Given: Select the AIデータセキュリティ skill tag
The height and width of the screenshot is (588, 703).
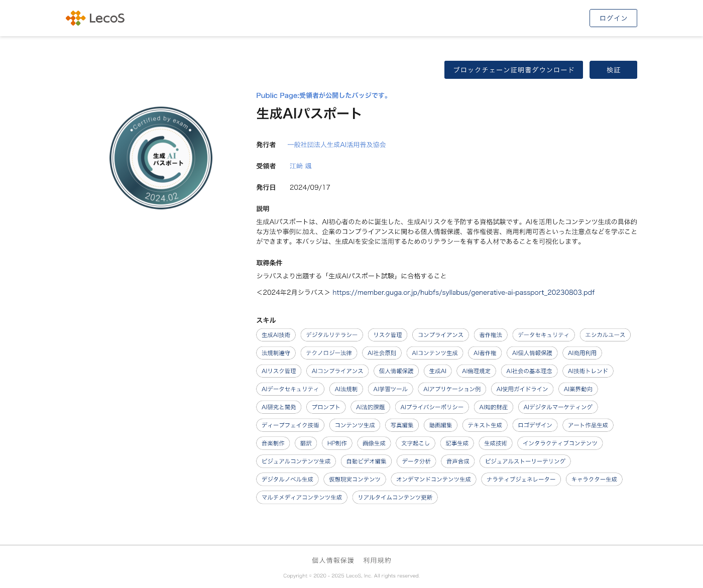Looking at the screenshot, I should tap(290, 389).
